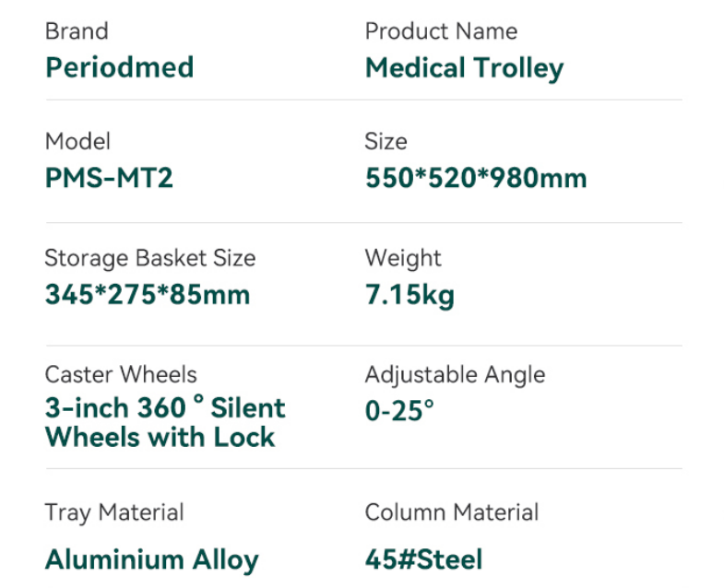Click the Caster Wheels label
Viewport: 724px width, 588px height.
click(x=121, y=374)
